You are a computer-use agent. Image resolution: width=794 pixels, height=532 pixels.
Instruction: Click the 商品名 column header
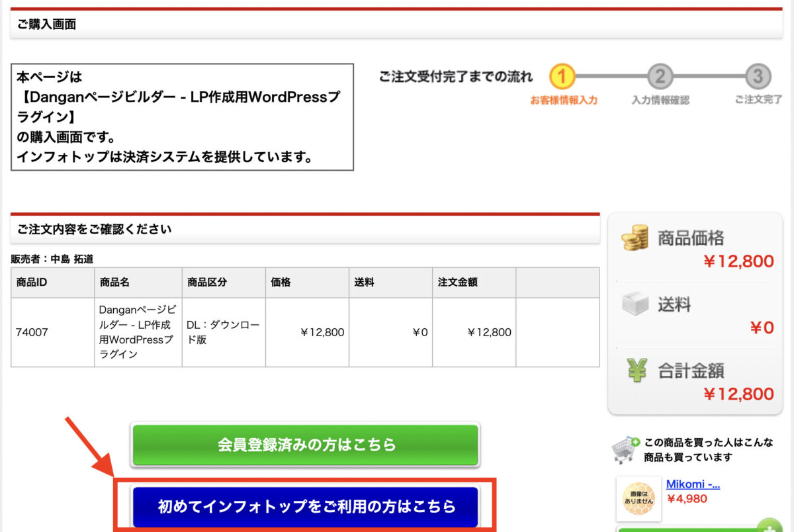tap(138, 283)
